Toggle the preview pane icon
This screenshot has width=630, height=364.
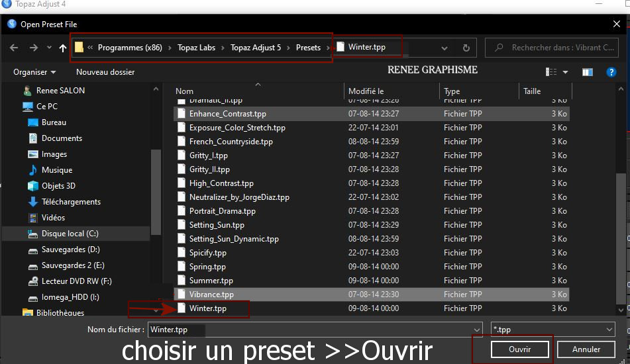click(588, 72)
